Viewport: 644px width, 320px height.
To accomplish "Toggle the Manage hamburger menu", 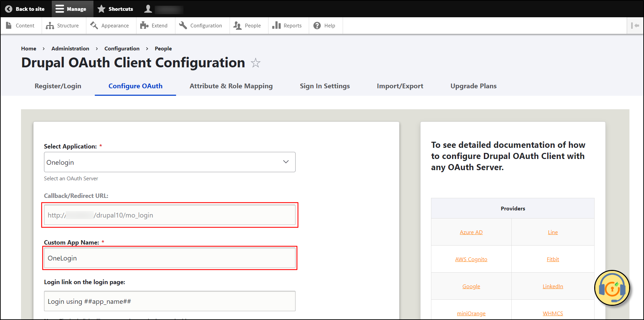I will pos(60,9).
